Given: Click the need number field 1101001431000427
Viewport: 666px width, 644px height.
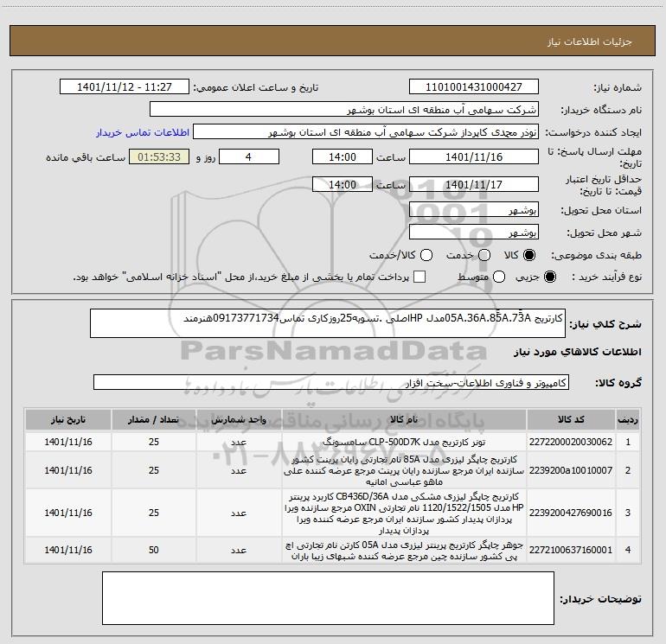Looking at the screenshot, I should (x=474, y=87).
